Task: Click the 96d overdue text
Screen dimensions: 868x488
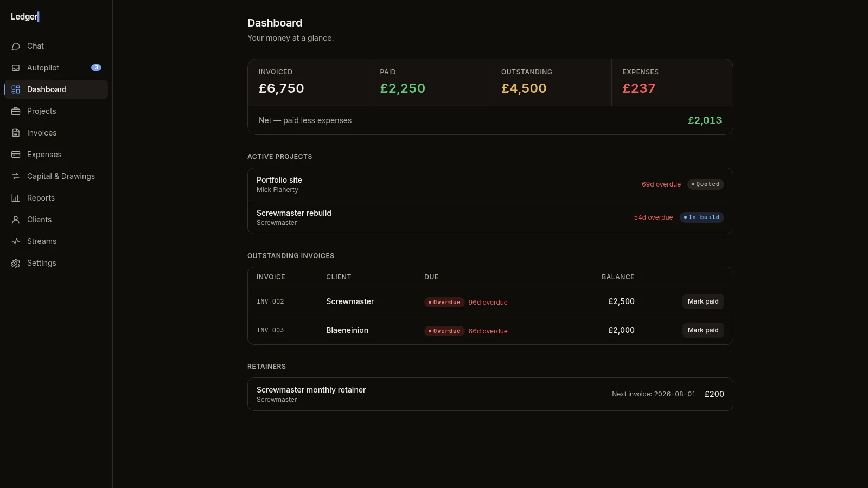Action: point(488,303)
